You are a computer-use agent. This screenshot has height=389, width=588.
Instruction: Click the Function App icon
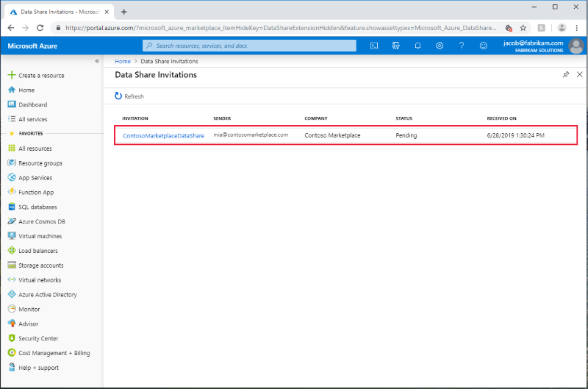pyautogui.click(x=12, y=192)
